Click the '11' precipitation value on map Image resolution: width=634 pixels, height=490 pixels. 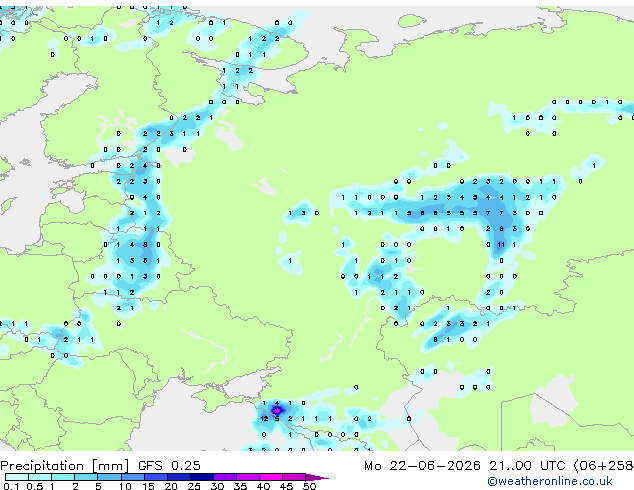[501, 245]
